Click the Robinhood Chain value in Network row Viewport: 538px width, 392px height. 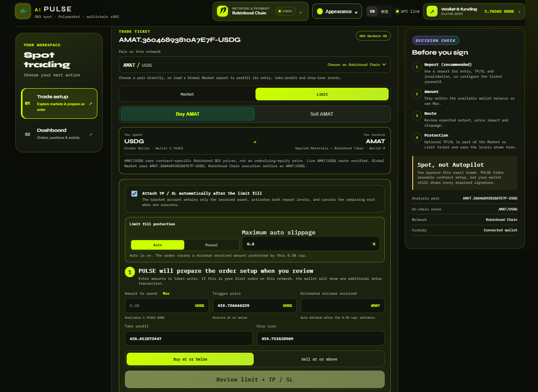click(x=501, y=220)
